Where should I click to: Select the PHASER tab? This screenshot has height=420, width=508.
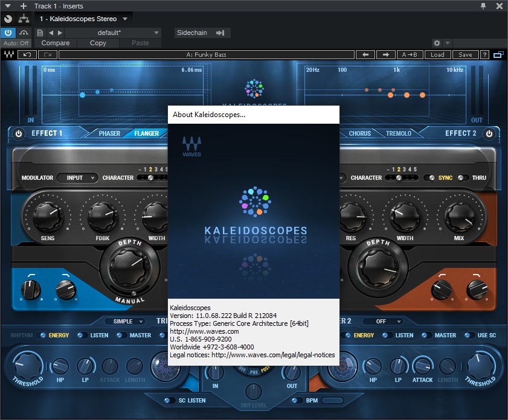(x=109, y=133)
